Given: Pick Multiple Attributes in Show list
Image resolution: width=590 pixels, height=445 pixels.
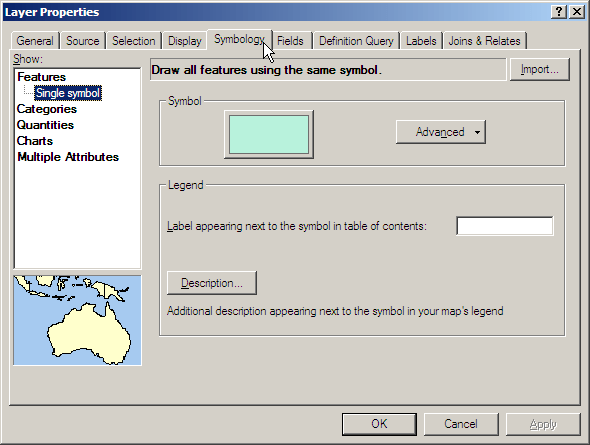Looking at the screenshot, I should click(68, 157).
